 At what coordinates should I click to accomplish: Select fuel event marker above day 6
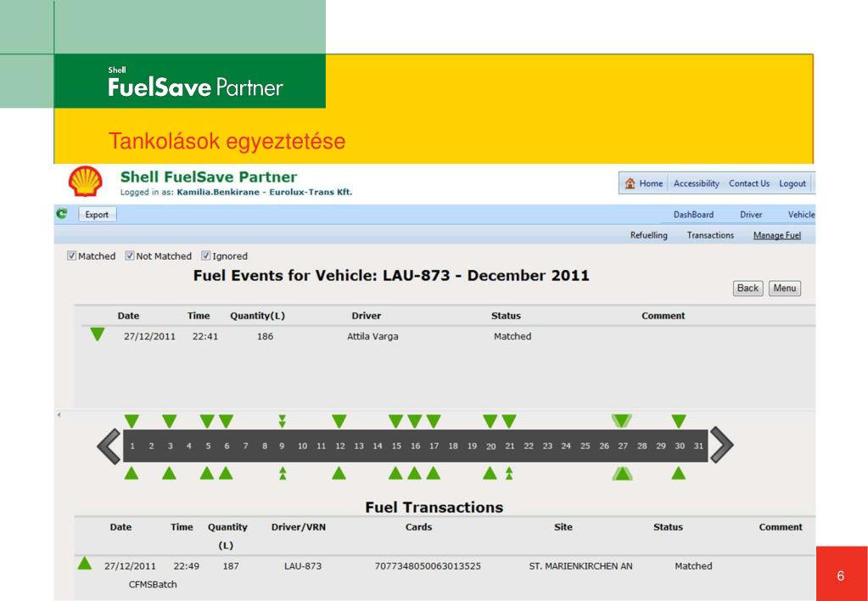tap(226, 421)
